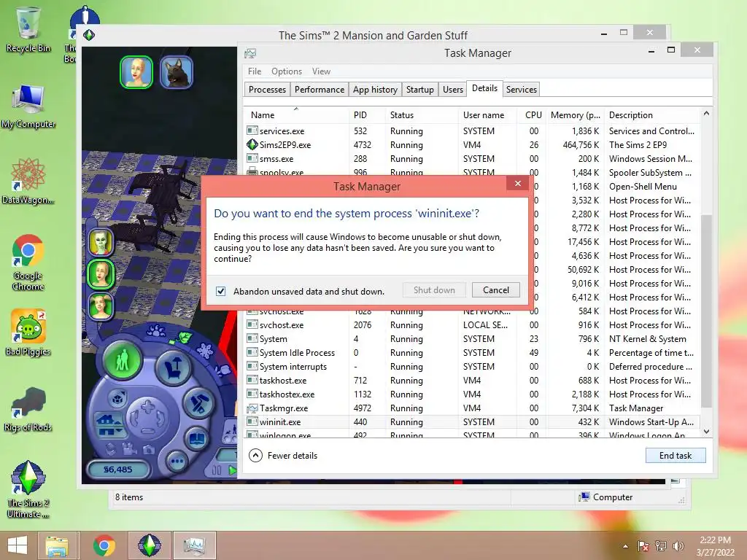The height and width of the screenshot is (560, 747).
Task: Uncheck Abandon unsaved data and shut down
Action: coord(220,291)
